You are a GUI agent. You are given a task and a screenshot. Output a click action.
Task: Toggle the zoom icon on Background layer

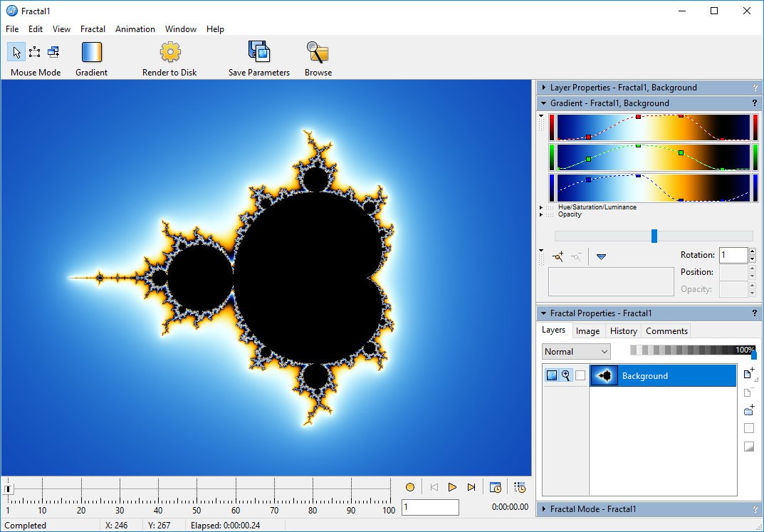566,375
